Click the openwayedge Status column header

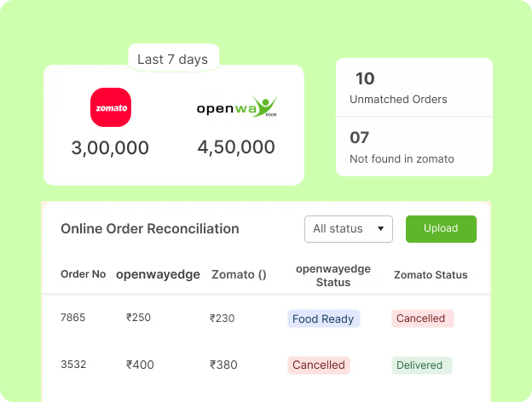pos(333,275)
